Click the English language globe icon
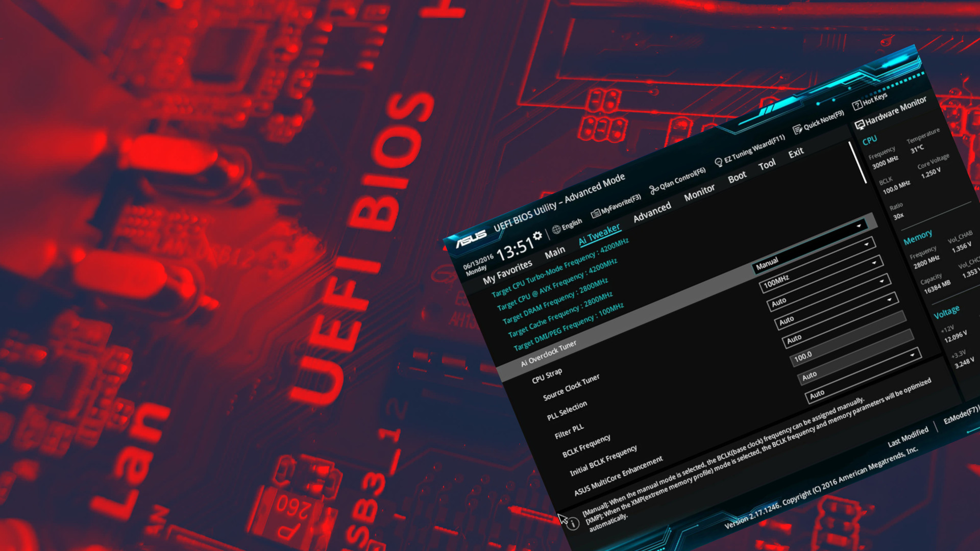980x551 pixels. click(x=556, y=229)
